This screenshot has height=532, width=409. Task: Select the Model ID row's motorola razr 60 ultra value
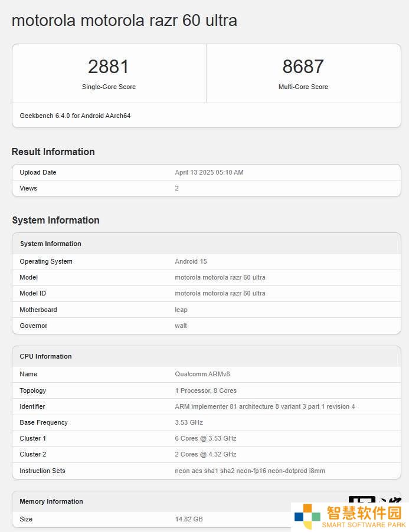coord(220,293)
